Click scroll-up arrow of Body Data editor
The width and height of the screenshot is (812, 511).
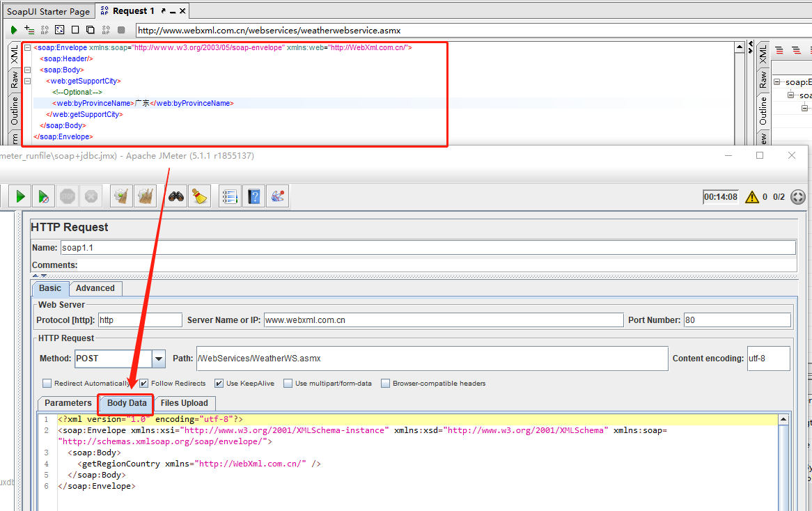(783, 419)
